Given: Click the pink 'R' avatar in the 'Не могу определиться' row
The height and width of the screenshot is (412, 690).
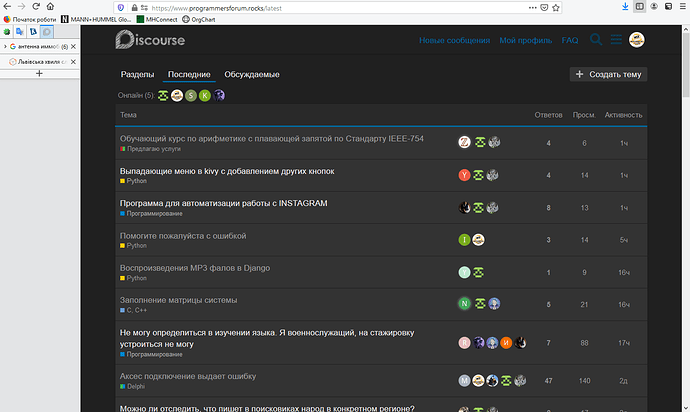Looking at the screenshot, I should (464, 342).
